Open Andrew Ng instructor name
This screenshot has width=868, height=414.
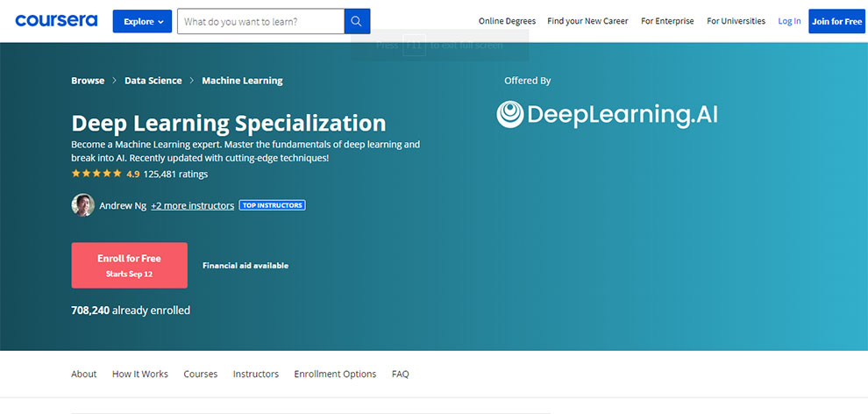(123, 205)
